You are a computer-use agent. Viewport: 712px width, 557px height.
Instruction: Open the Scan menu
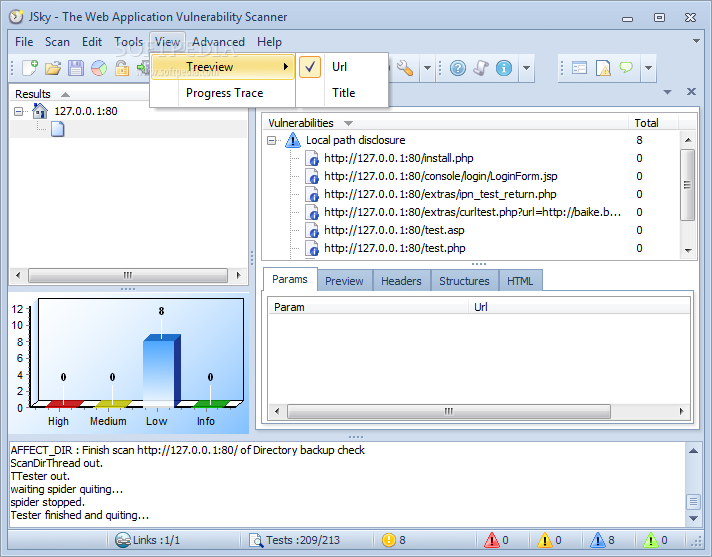[x=57, y=42]
